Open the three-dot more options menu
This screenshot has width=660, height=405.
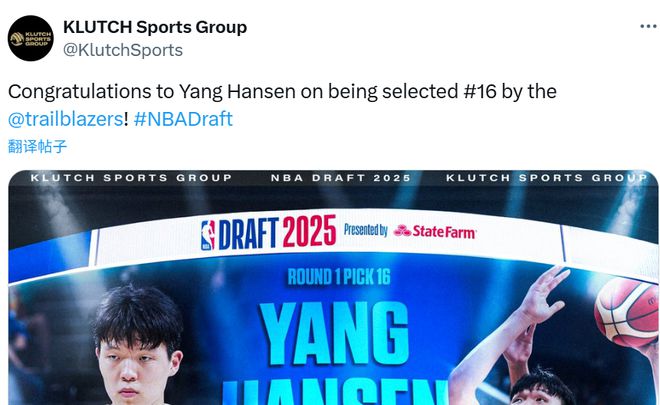coord(648,27)
